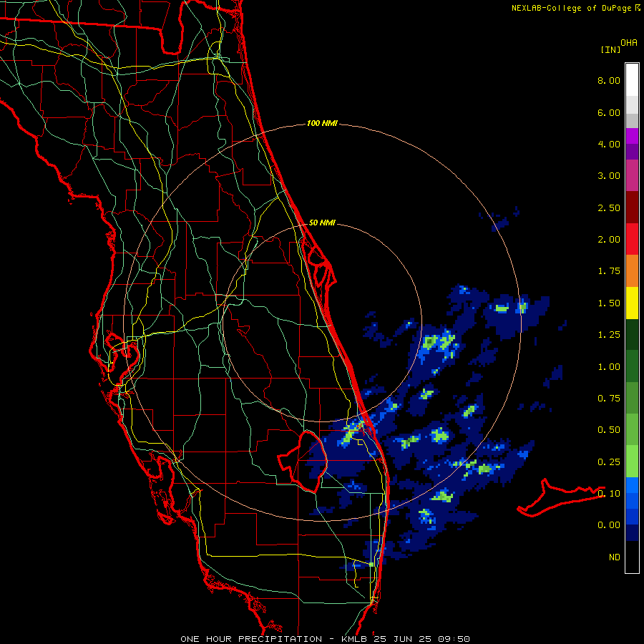Click the 2.50 scale value
This screenshot has height=644, width=644.
click(609, 208)
